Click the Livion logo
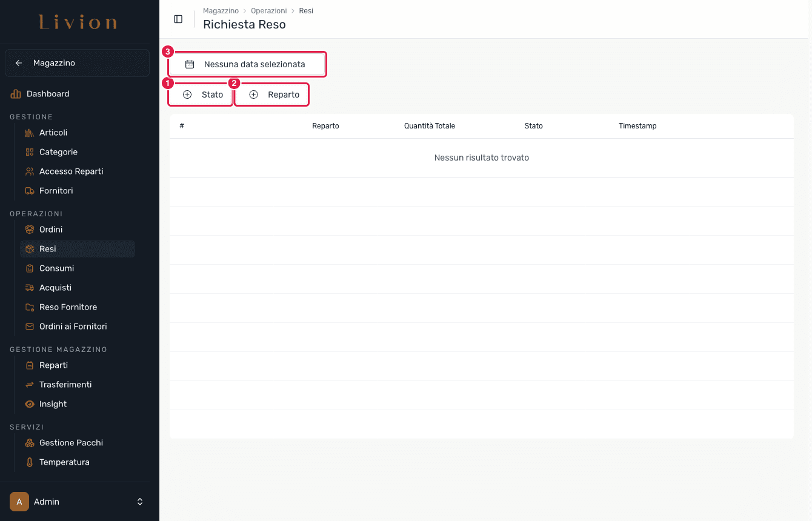 78,23
